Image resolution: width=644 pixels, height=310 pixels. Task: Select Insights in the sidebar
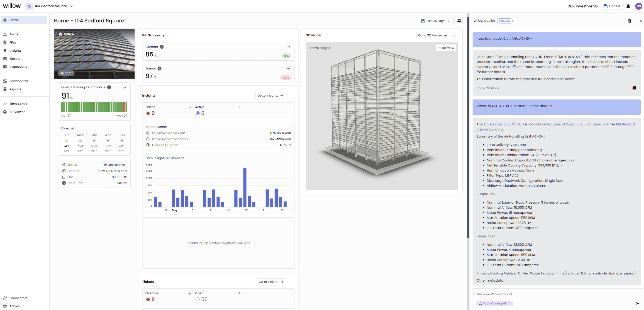coord(15,50)
